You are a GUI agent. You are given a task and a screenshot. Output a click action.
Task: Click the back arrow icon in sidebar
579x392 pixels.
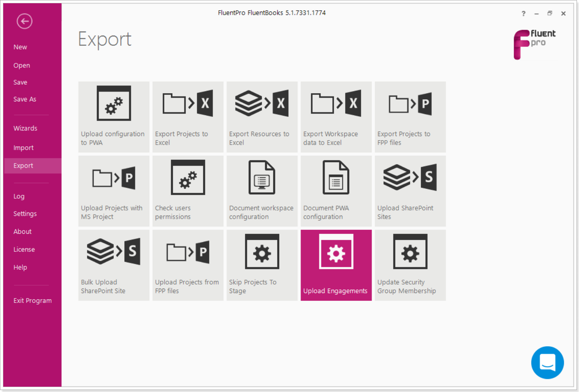click(25, 21)
